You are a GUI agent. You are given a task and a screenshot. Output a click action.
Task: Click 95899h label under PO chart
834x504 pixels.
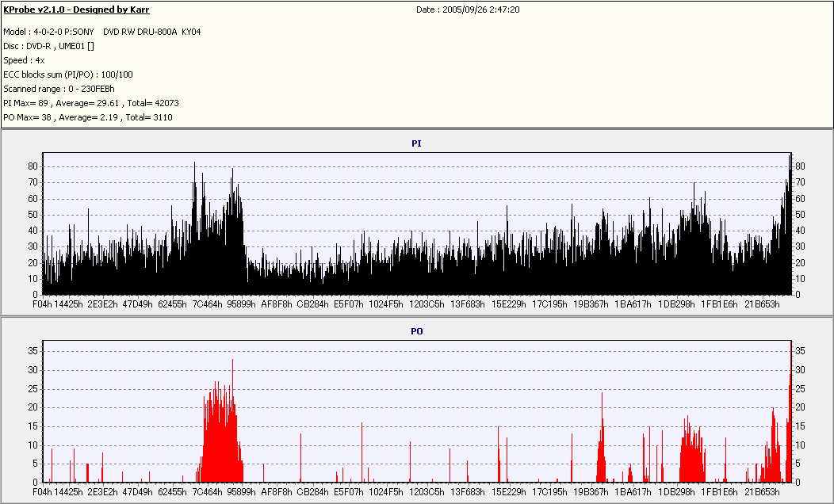point(242,492)
